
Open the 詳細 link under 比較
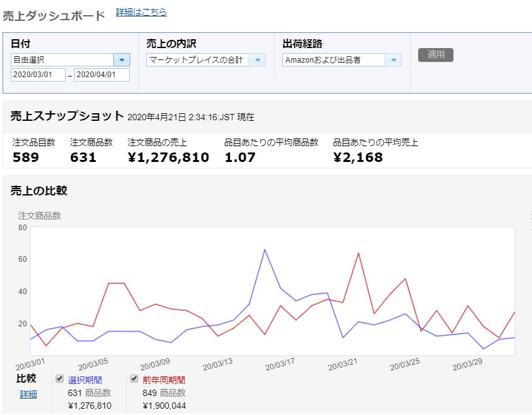pyautogui.click(x=28, y=394)
